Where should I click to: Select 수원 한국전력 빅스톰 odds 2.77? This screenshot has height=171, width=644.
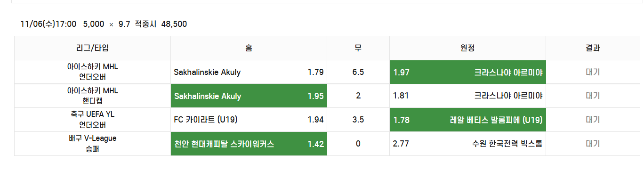click(467, 144)
